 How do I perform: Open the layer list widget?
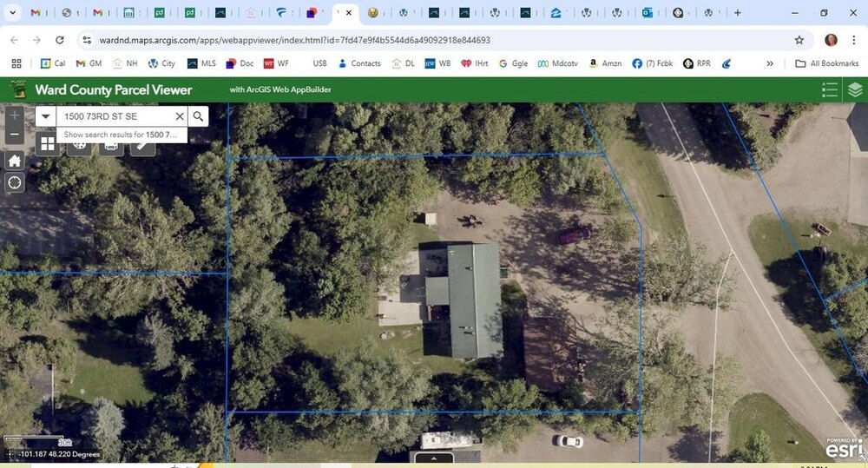click(x=855, y=89)
